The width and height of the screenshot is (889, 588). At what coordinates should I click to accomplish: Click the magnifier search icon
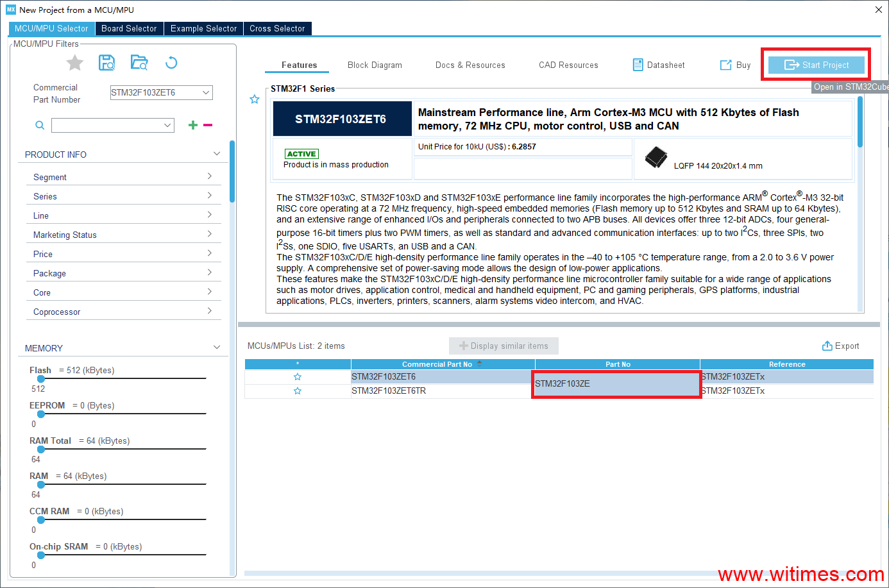[40, 126]
